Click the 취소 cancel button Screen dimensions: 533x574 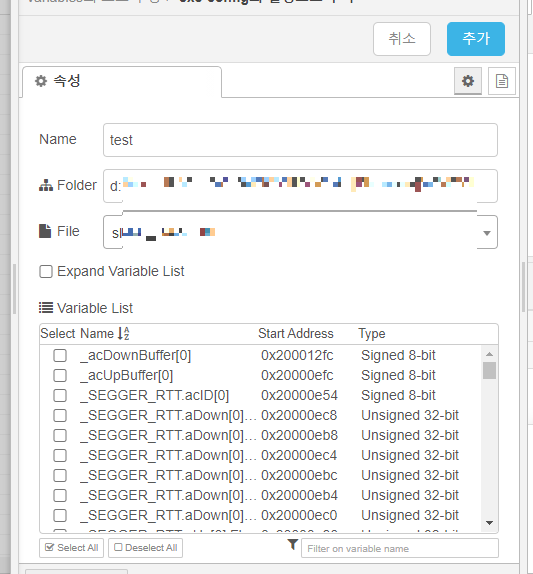(402, 39)
